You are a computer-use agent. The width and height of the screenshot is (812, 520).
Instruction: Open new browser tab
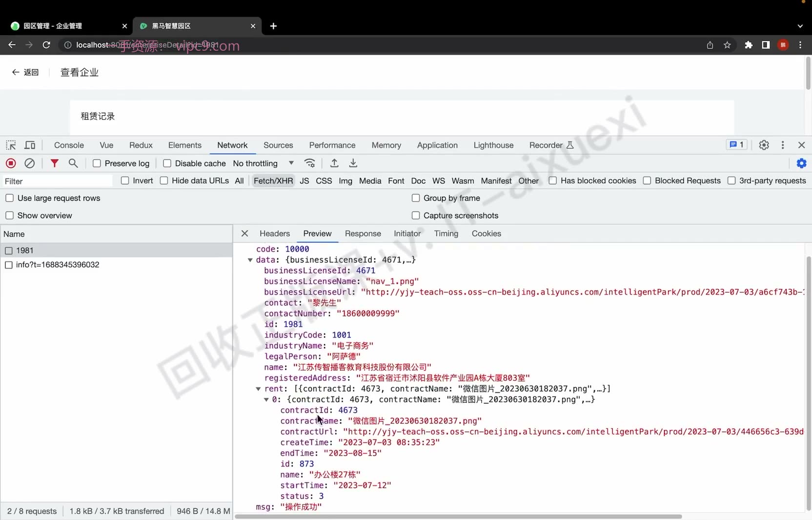coord(273,26)
